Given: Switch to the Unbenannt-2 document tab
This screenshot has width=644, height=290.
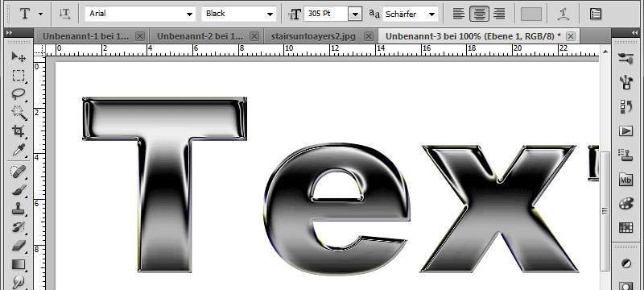Looking at the screenshot, I should click(x=200, y=36).
